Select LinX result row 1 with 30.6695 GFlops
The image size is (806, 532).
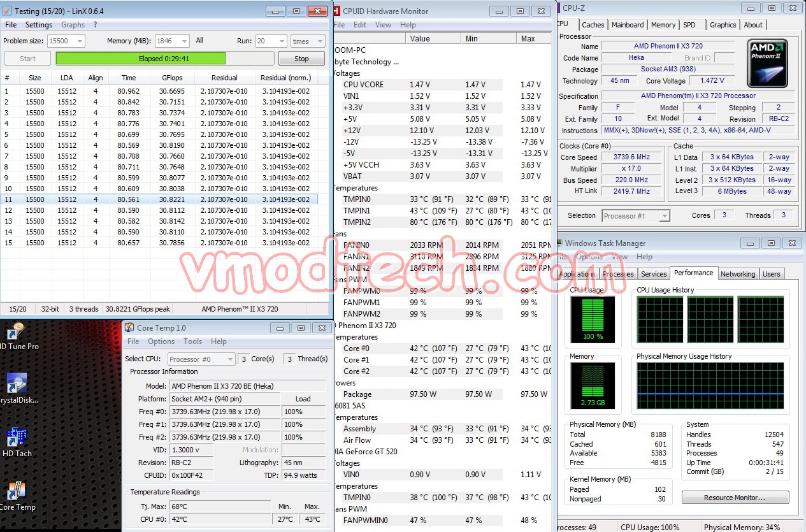(x=159, y=91)
